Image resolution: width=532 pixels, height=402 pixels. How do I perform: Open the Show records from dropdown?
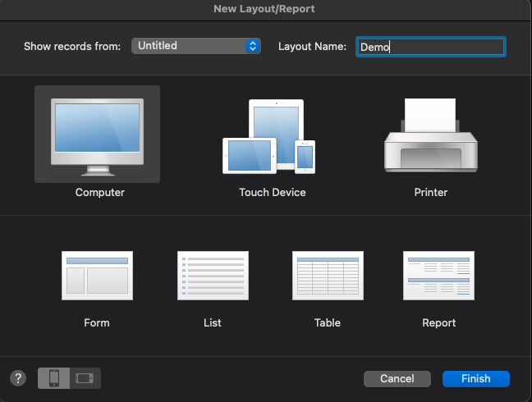tap(196, 46)
